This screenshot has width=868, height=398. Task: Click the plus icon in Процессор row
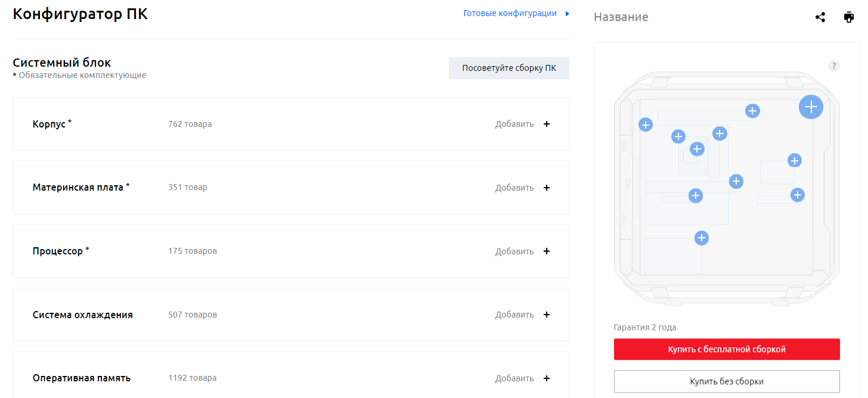pyautogui.click(x=547, y=251)
